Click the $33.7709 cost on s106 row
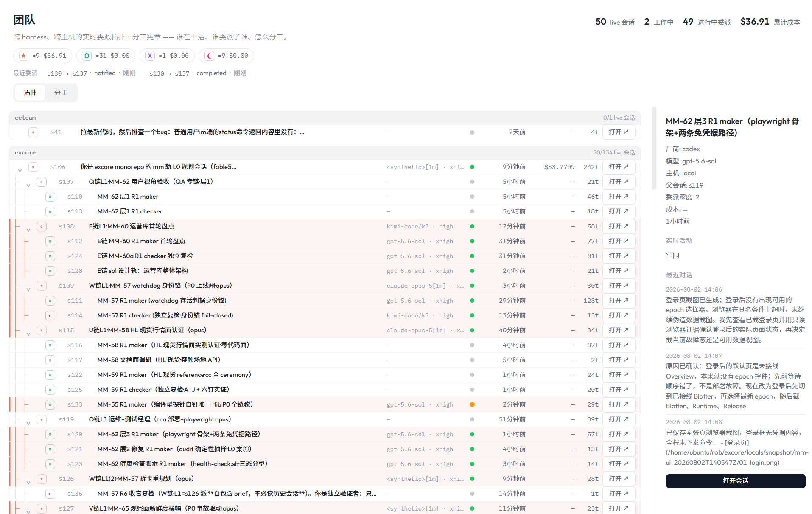The width and height of the screenshot is (812, 514). pyautogui.click(x=559, y=167)
